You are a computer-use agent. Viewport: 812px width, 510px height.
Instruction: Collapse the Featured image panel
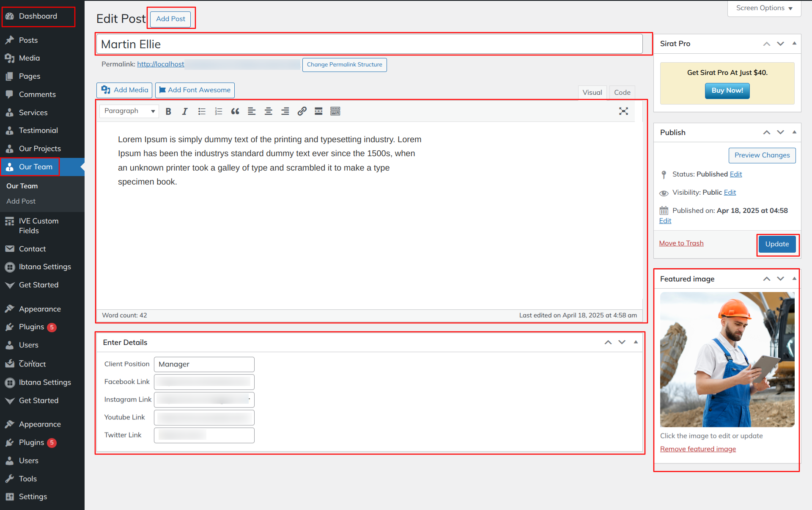click(x=794, y=278)
